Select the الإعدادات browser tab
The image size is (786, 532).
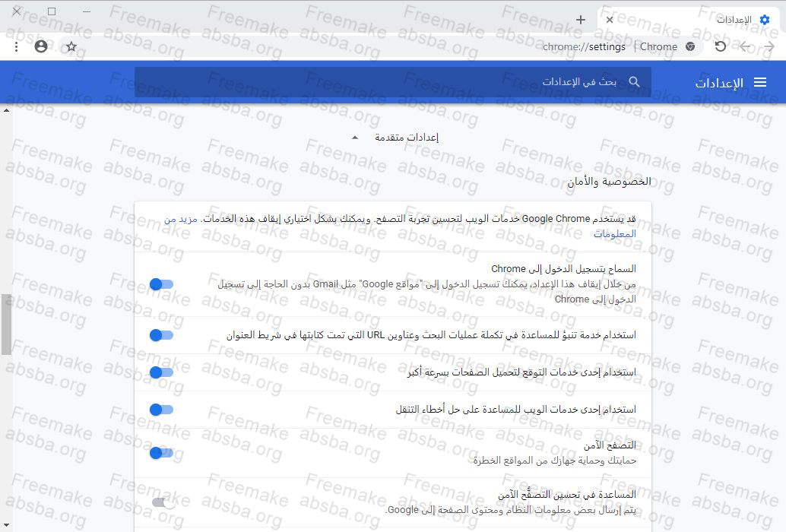click(x=690, y=20)
